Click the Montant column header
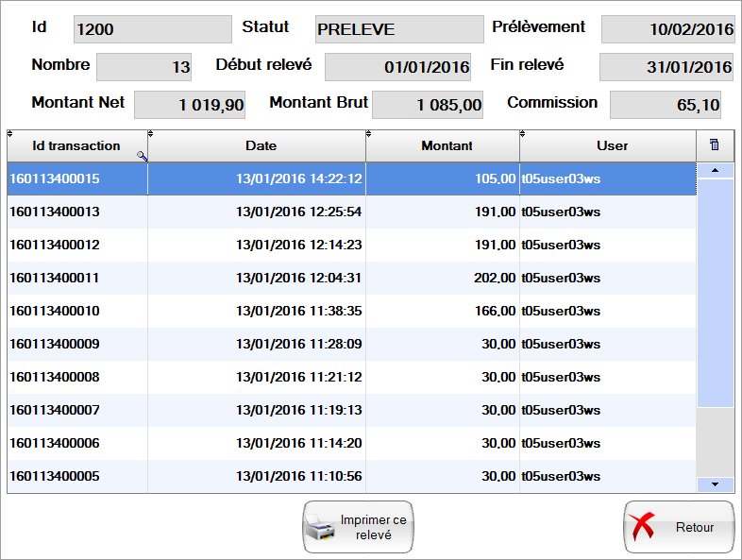This screenshot has width=742, height=560. tap(447, 145)
